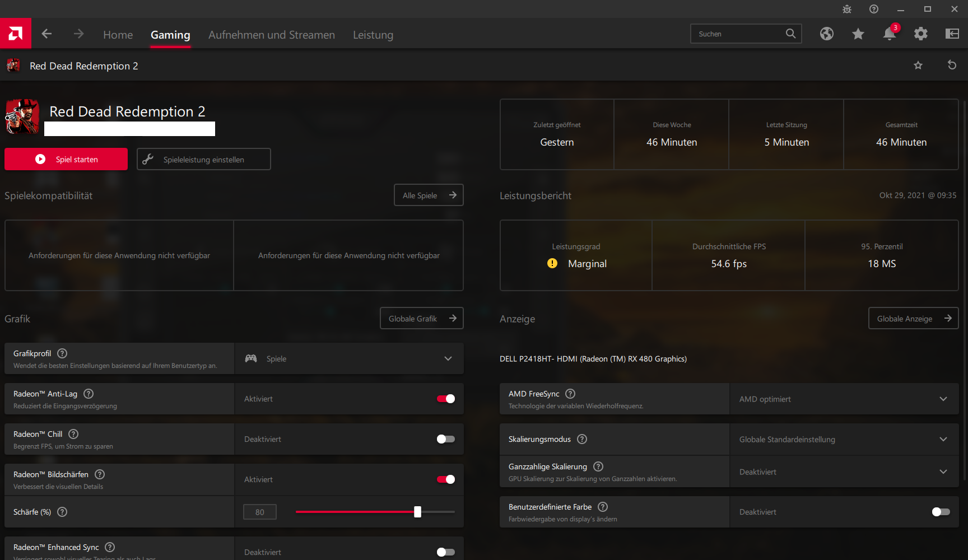
Task: Click the 'Zuletzt geöffnet' Gestern tile
Action: point(557,134)
